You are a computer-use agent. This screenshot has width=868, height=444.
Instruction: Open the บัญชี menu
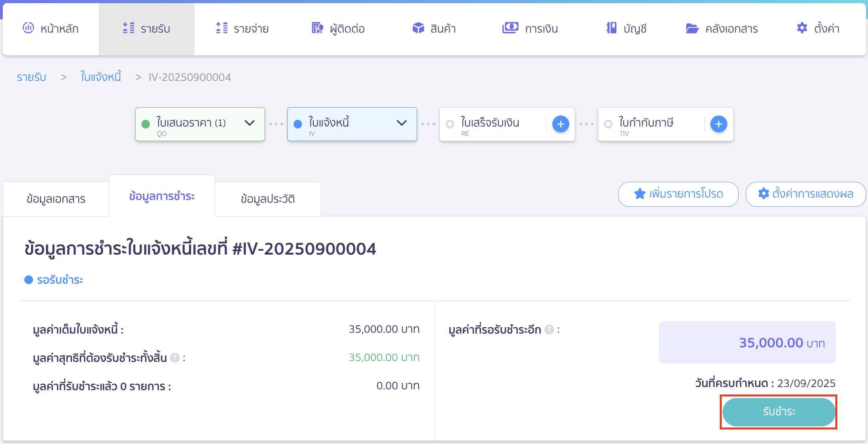pyautogui.click(x=626, y=29)
